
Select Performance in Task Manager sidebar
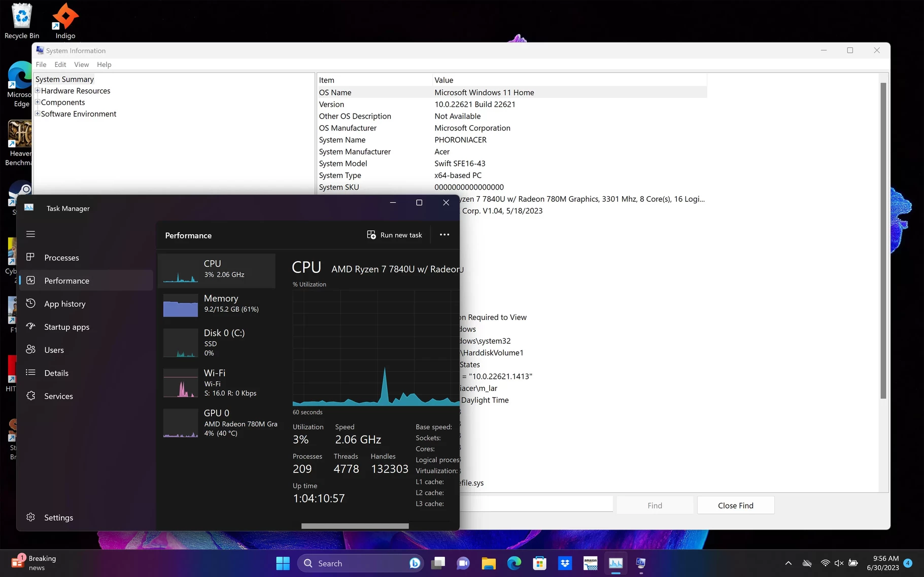tap(86, 280)
